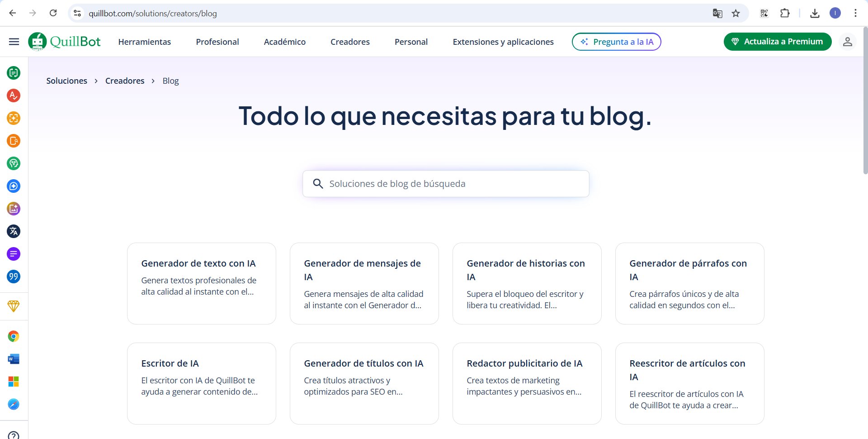The width and height of the screenshot is (868, 439).
Task: Expand the Extensiones y aplicaciones menu
Action: (x=503, y=42)
